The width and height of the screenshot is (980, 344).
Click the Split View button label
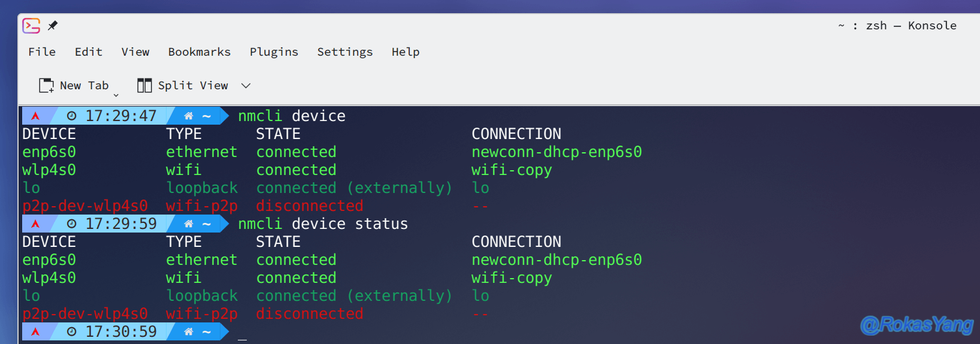pyautogui.click(x=193, y=86)
